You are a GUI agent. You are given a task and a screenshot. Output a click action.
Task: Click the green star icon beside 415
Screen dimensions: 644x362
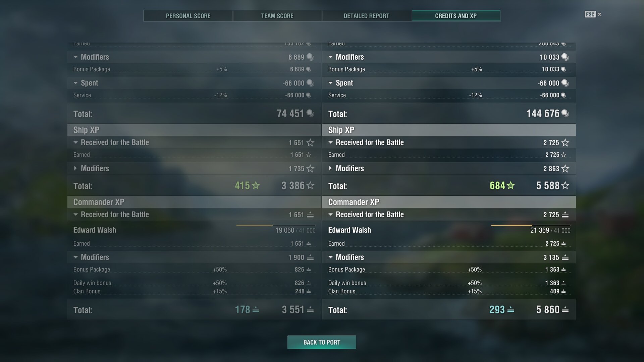point(256,185)
